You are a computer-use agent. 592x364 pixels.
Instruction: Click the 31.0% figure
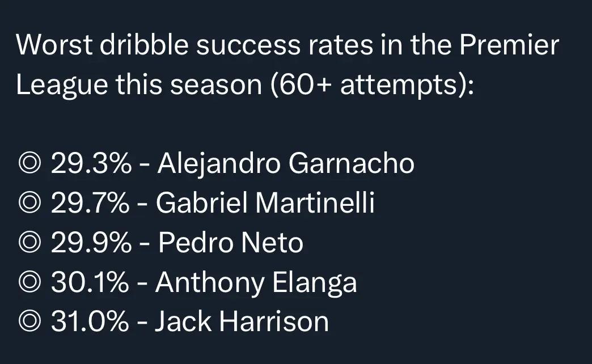pos(90,321)
